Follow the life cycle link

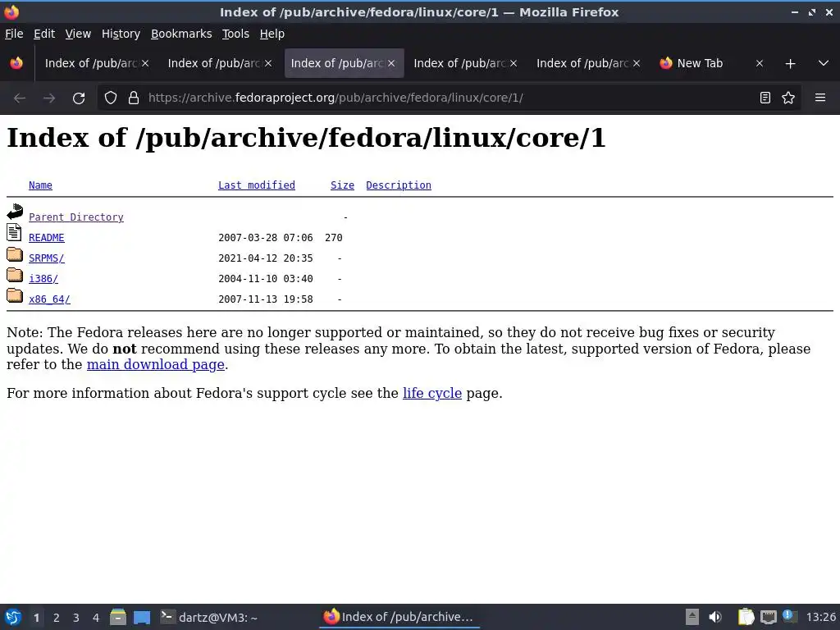[432, 393]
